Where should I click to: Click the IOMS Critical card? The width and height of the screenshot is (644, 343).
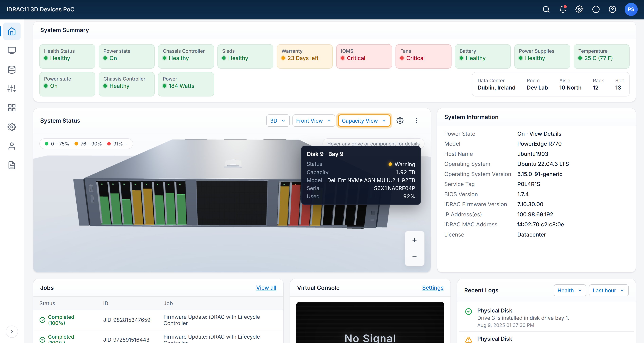tap(364, 56)
